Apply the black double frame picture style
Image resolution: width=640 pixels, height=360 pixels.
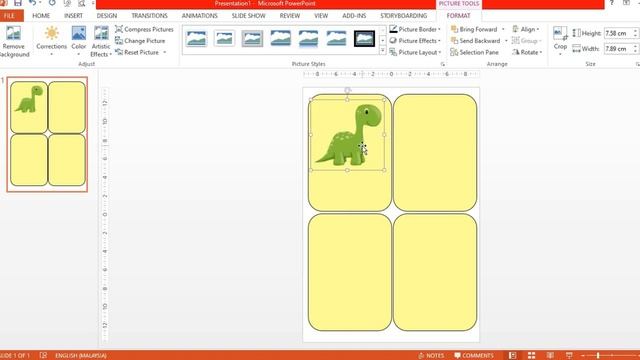[364, 39]
